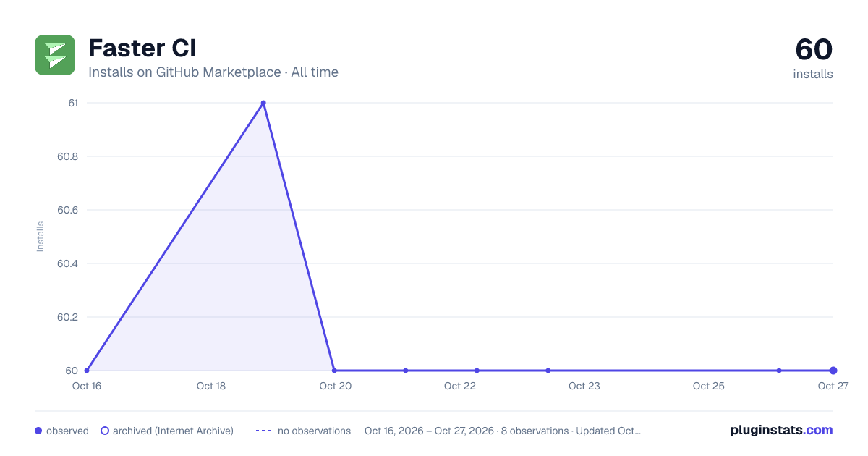Click the rotated 'installs' y-axis title
Viewport: 868px width, 456px height.
tap(41, 237)
